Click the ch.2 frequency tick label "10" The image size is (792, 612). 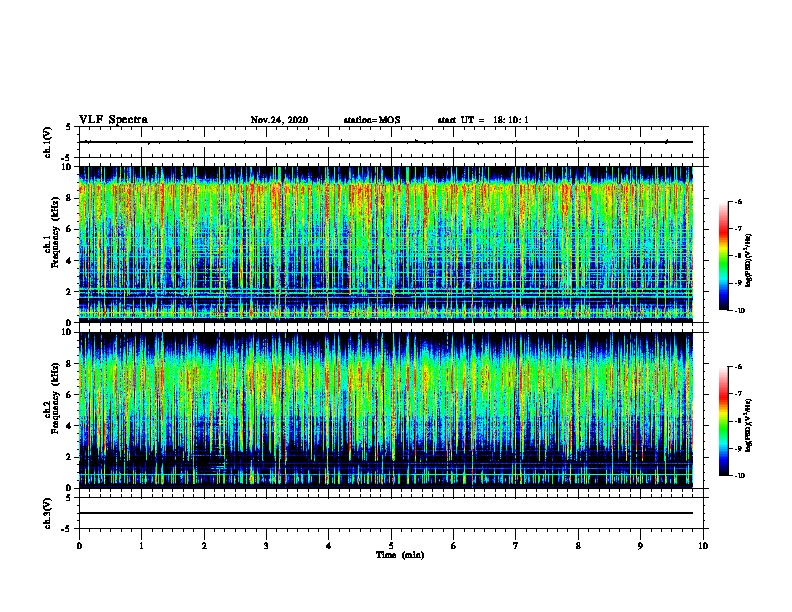68,332
